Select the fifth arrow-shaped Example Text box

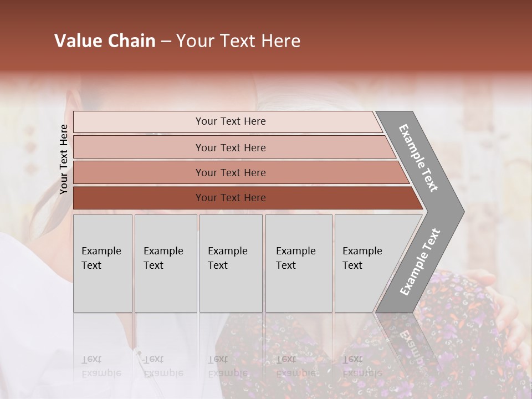(x=366, y=263)
